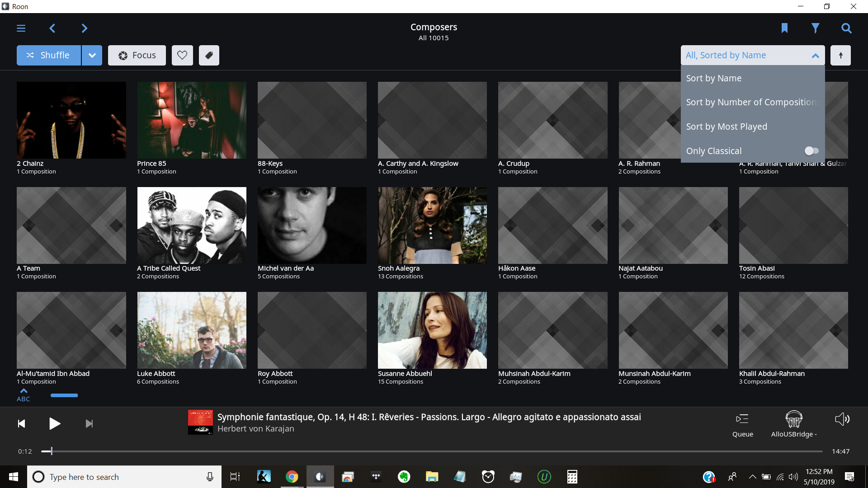Open the Roon taskbar icon
This screenshot has height=488, width=868.
pyautogui.click(x=320, y=477)
